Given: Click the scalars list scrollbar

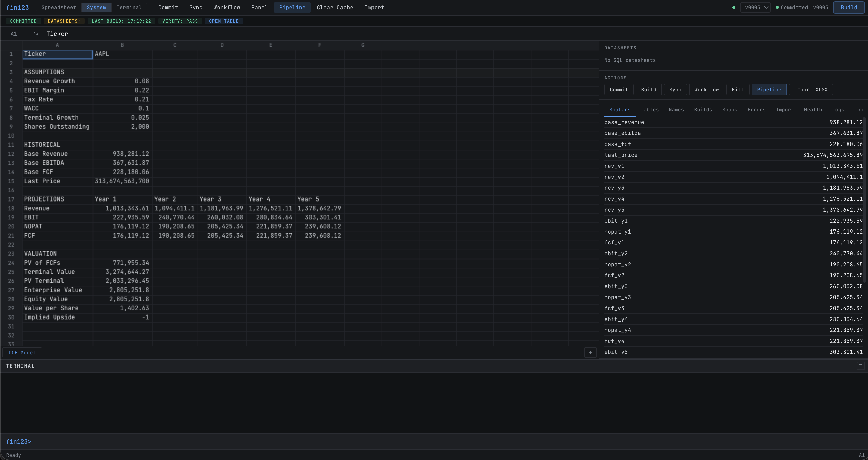Looking at the screenshot, I should point(865,199).
